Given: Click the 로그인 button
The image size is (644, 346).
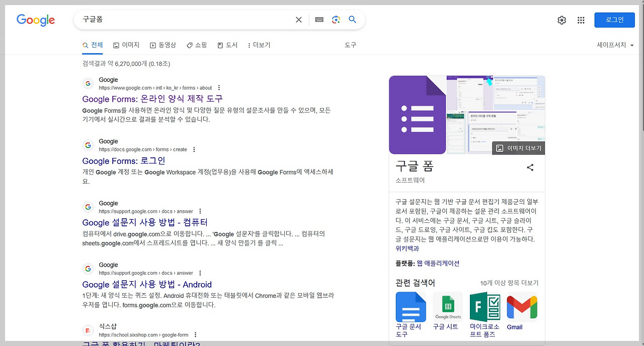Looking at the screenshot, I should pos(614,20).
